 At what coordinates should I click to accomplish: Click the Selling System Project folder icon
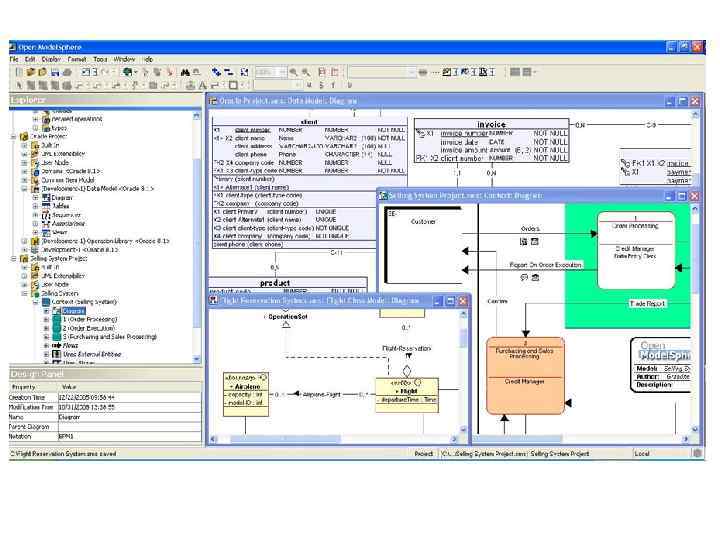pyautogui.click(x=24, y=259)
